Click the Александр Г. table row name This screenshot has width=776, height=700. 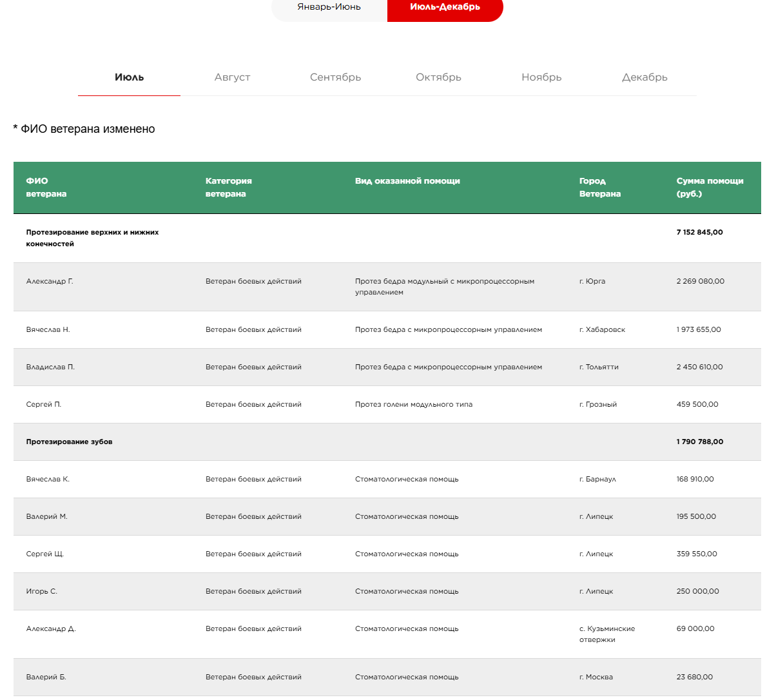point(50,281)
